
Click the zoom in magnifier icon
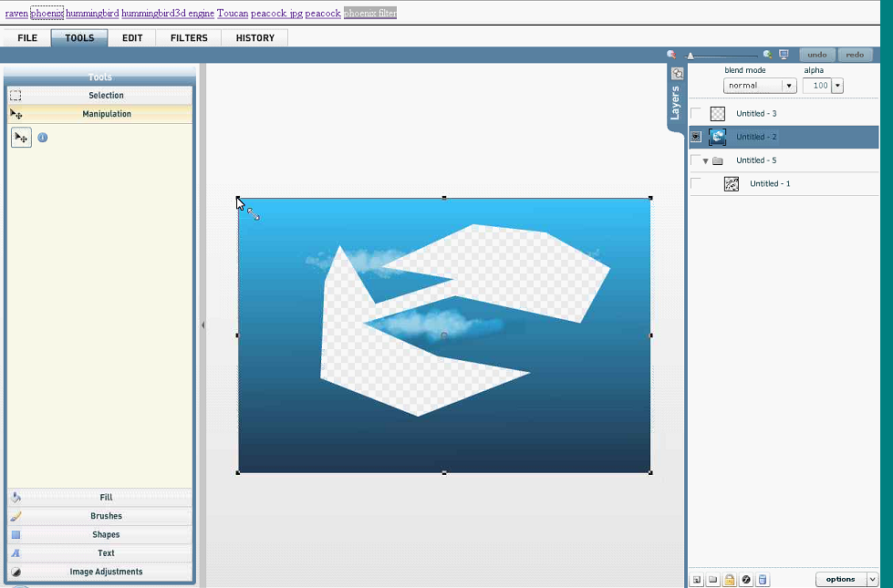click(x=768, y=54)
